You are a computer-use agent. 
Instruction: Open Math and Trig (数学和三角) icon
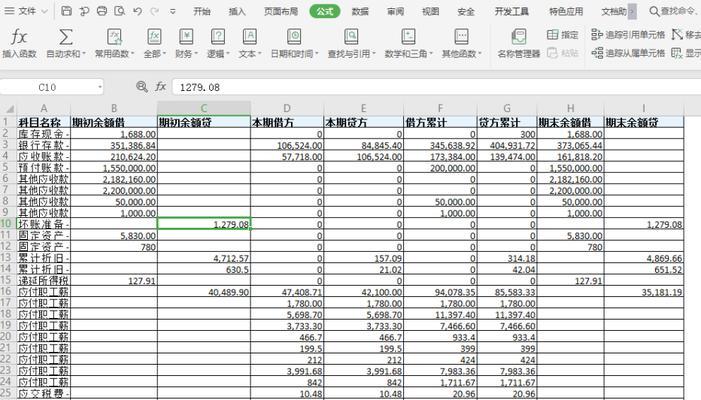[x=408, y=37]
